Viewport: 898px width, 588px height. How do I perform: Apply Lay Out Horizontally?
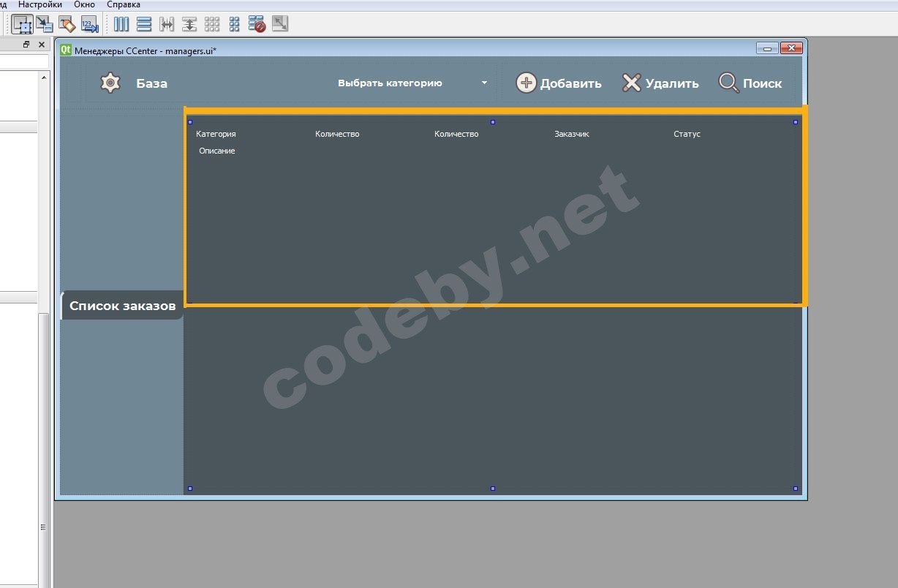pyautogui.click(x=121, y=24)
